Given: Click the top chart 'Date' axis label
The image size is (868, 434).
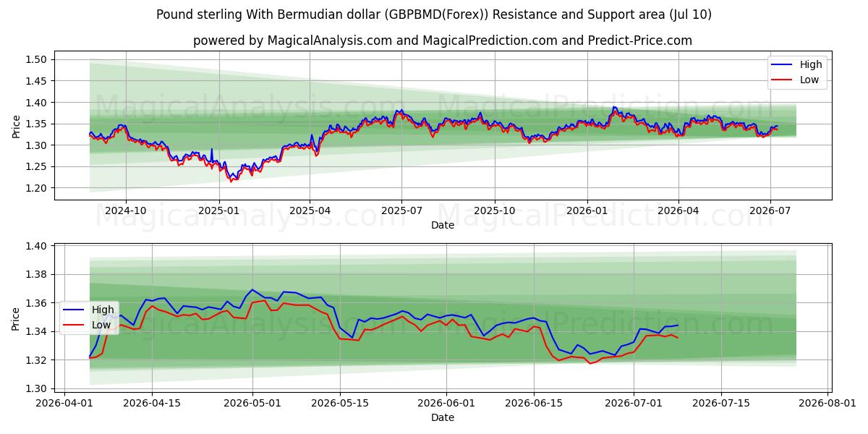Looking at the screenshot, I should [x=443, y=225].
